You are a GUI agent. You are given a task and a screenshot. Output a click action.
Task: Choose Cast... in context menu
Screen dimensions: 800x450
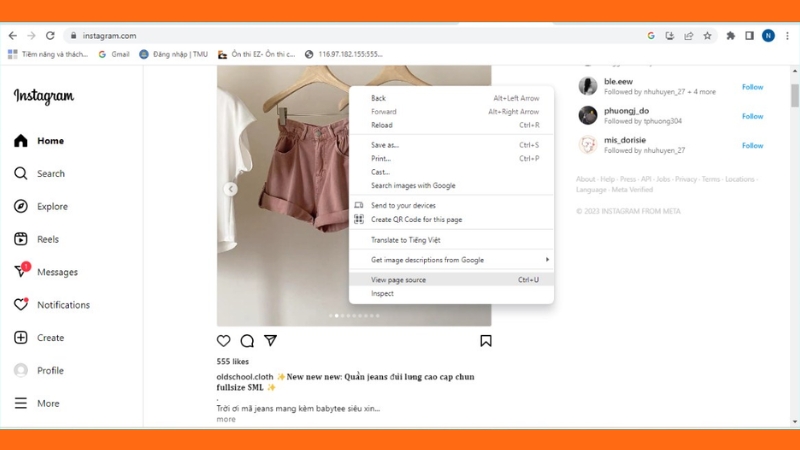click(x=451, y=172)
